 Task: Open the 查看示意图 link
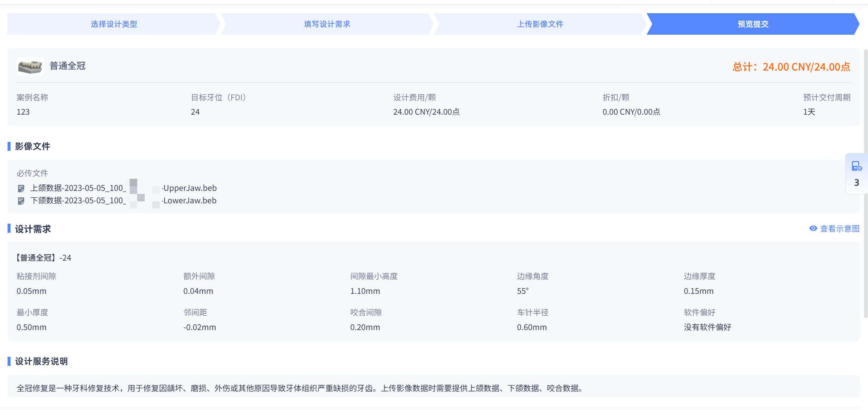coord(839,229)
